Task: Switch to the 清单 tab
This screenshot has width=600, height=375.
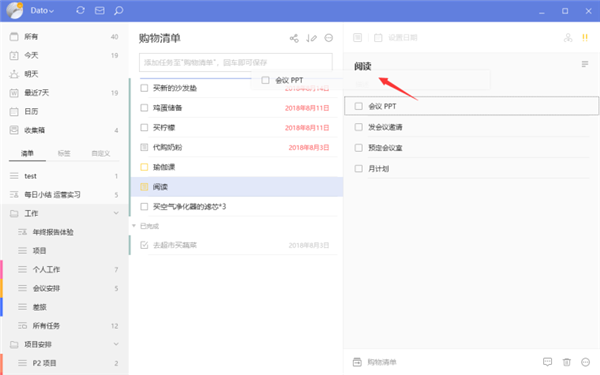Action: click(x=27, y=153)
